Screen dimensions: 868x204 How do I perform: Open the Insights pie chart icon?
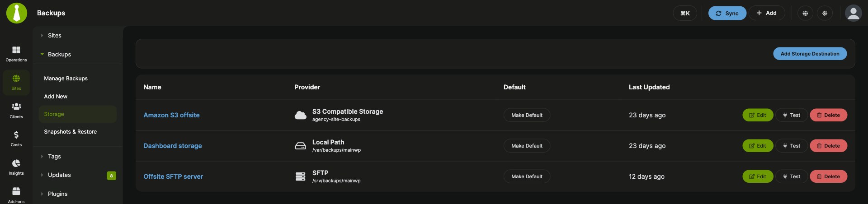[x=16, y=167]
